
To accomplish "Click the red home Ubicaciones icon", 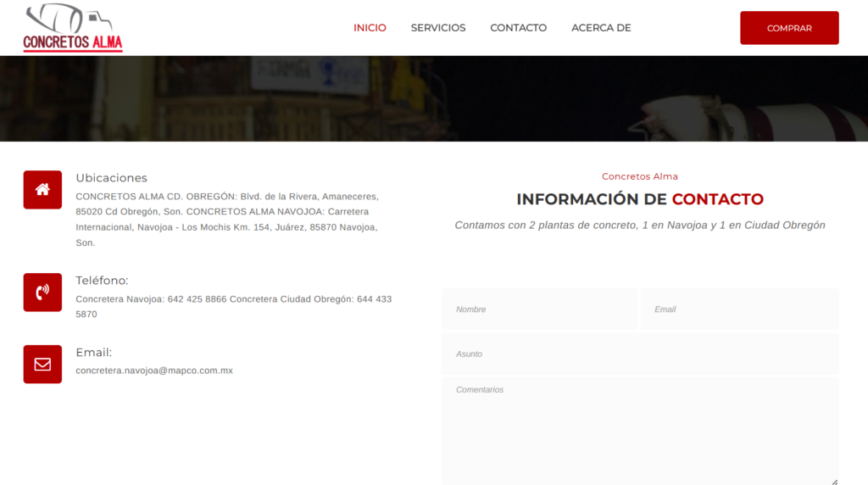I will tap(42, 190).
